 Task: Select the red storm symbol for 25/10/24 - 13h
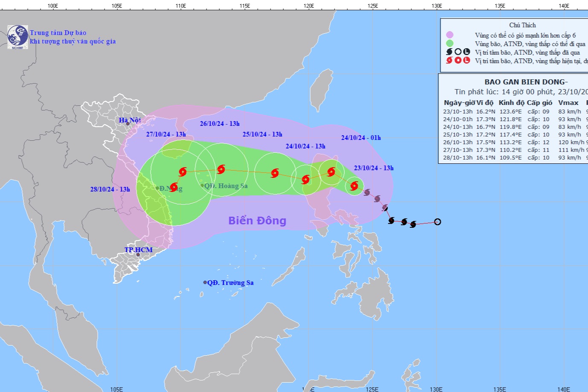275,173
